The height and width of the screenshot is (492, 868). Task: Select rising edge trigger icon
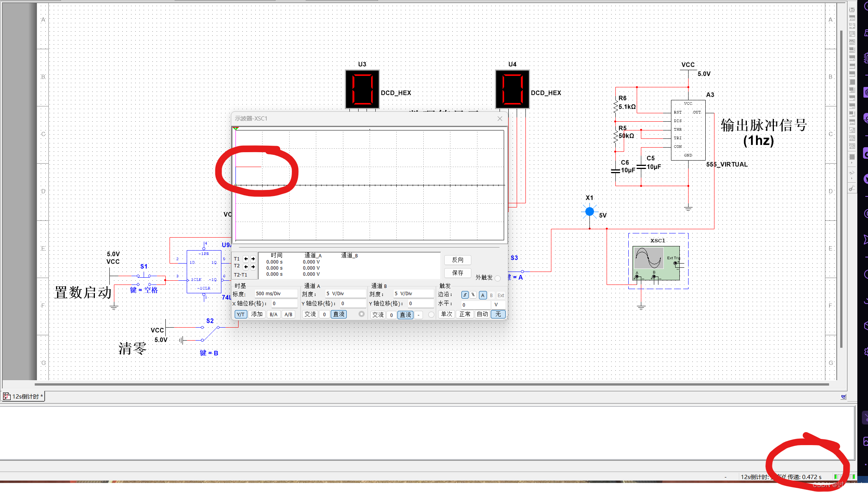[465, 295]
